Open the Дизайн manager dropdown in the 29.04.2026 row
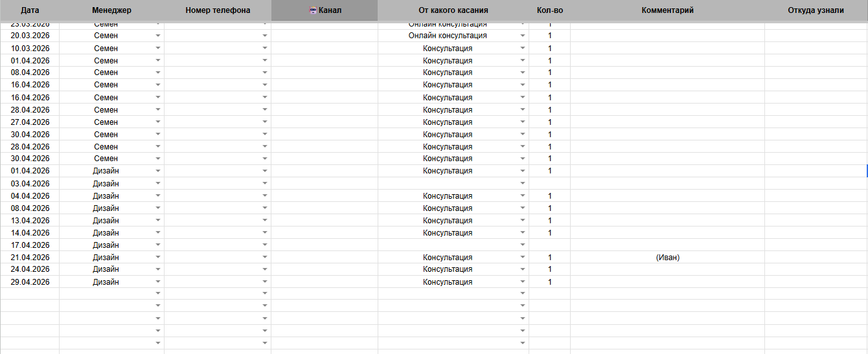 click(158, 282)
